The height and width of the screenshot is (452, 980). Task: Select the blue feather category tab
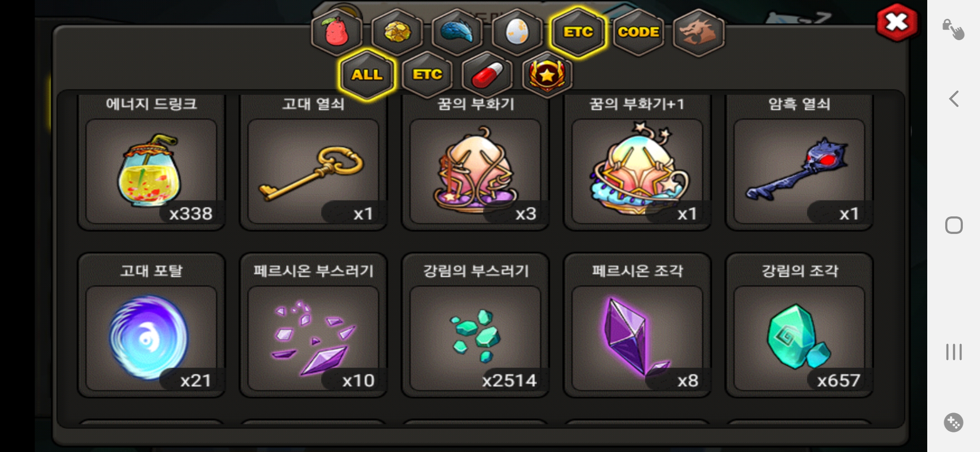[x=457, y=32]
